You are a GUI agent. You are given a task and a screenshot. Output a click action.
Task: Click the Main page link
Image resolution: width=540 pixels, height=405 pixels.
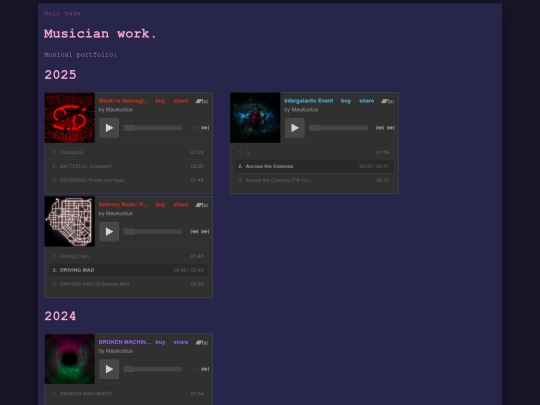coord(62,13)
